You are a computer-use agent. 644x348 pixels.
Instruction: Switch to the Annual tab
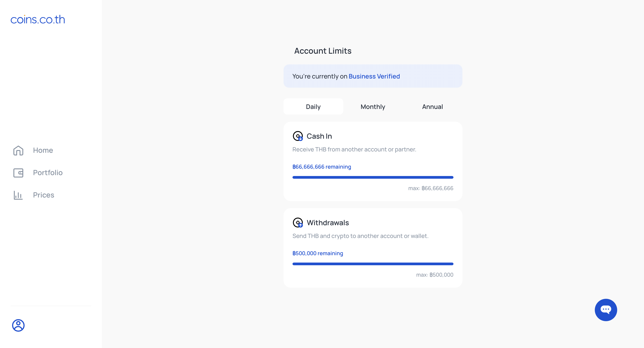click(432, 106)
